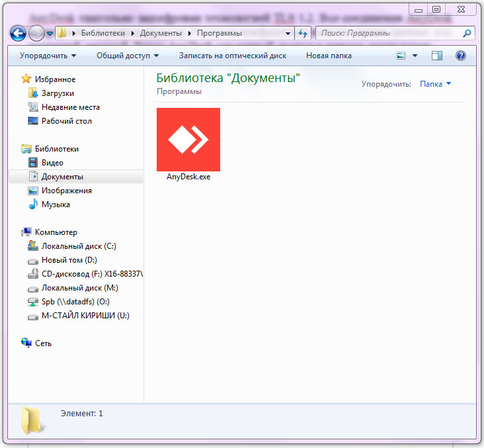Click the Локальный диск (M:) drive icon
The height and width of the screenshot is (448, 484).
[x=32, y=289]
